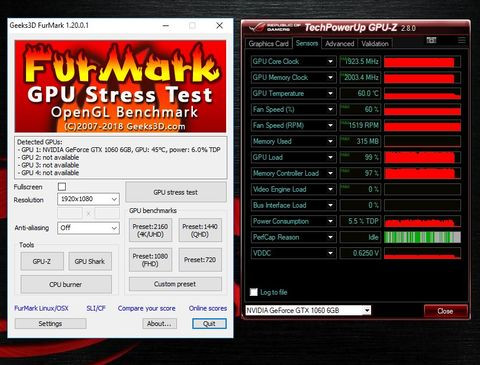Click the GPU 1 NVIDIA GeForce detected line
The image size is (480, 365).
click(119, 150)
